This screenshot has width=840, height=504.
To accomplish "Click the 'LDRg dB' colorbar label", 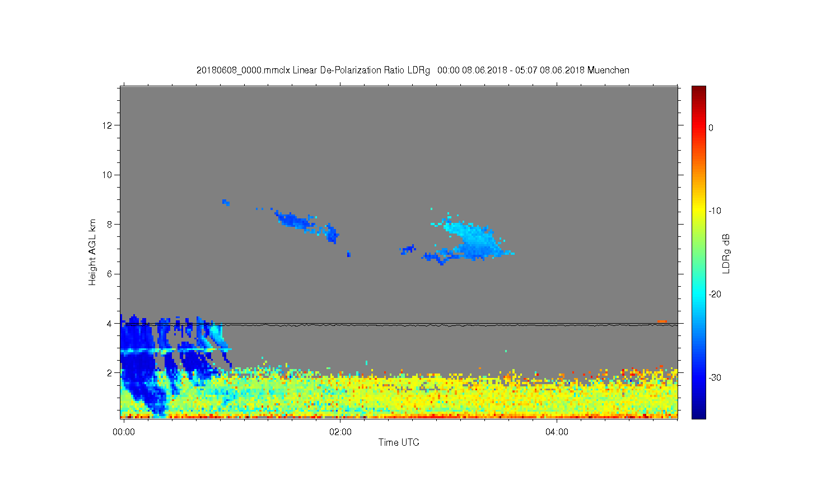I will tap(726, 254).
